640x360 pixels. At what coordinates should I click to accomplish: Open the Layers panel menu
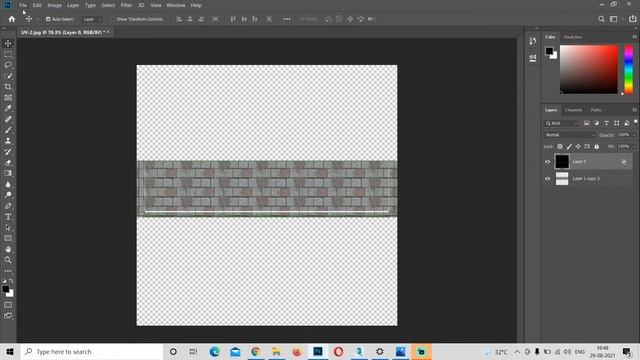pyautogui.click(x=634, y=110)
